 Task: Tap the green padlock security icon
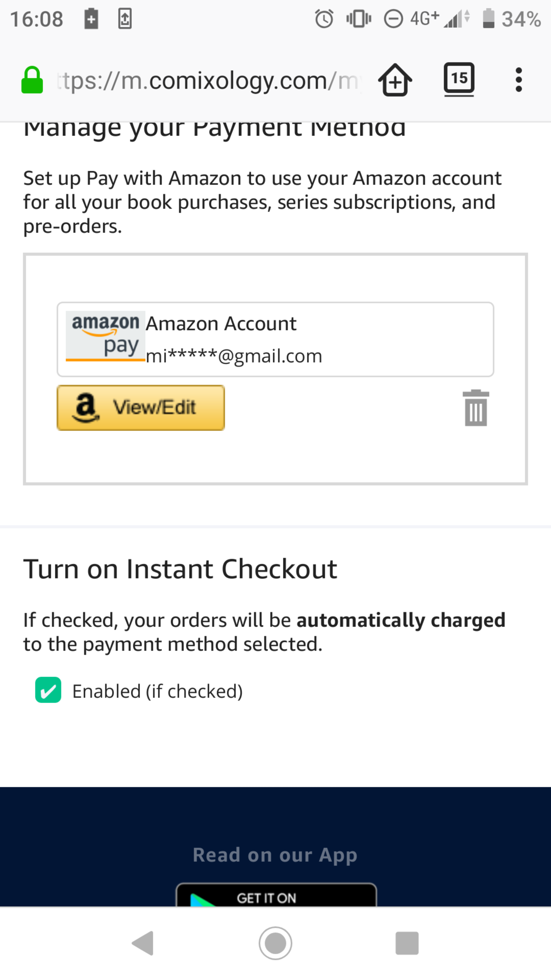point(32,80)
